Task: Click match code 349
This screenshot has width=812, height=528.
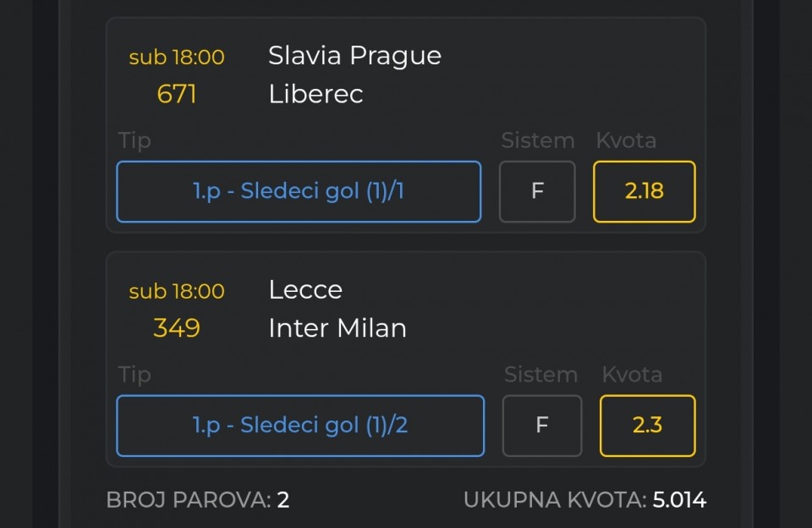Action: pos(177,328)
